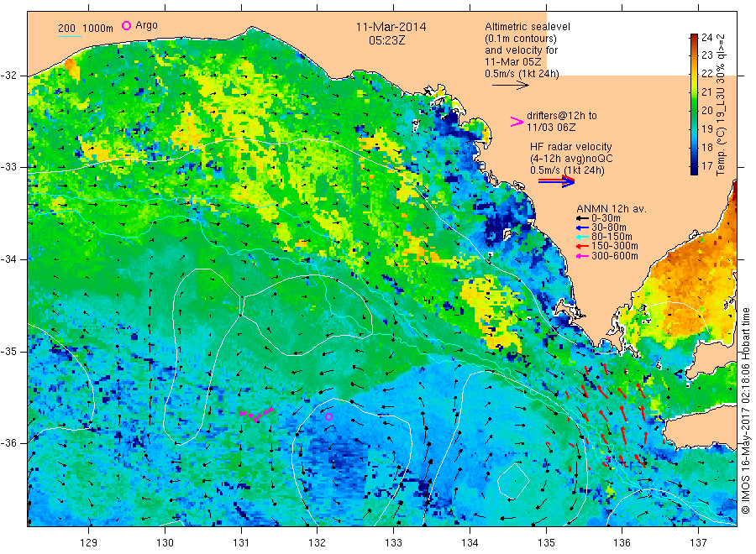Click the colorbar tick label 21

click(x=706, y=92)
